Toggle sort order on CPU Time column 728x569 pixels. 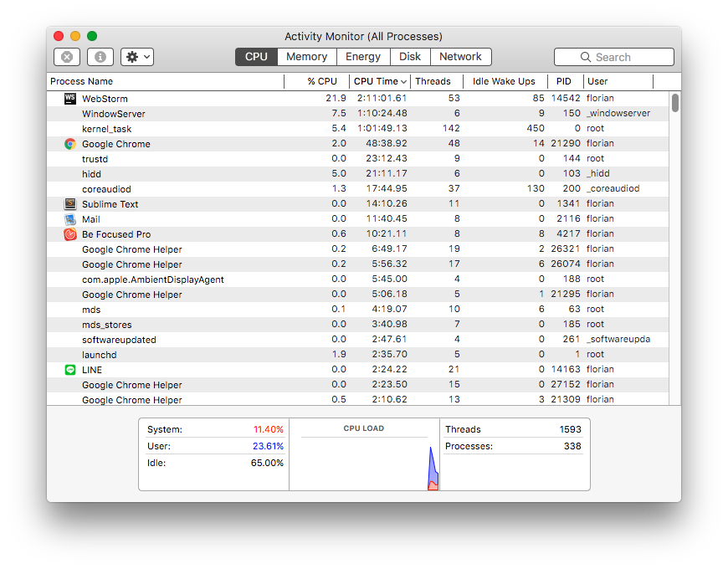380,81
